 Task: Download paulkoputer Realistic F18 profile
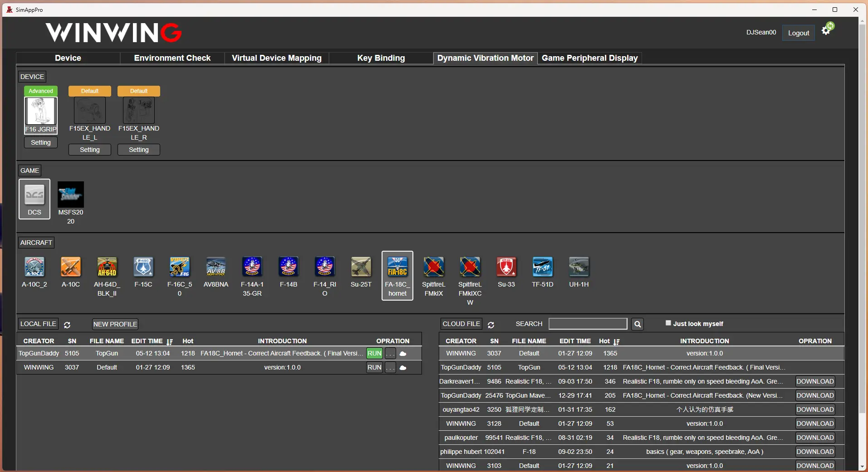(815, 438)
